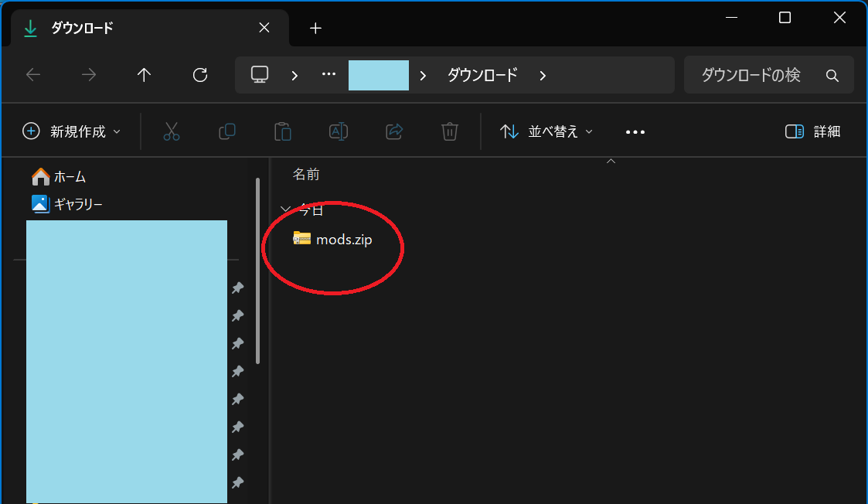Viewport: 868px width, 504px height.
Task: Focus the ダウンロードの検索 search box
Action: 768,75
